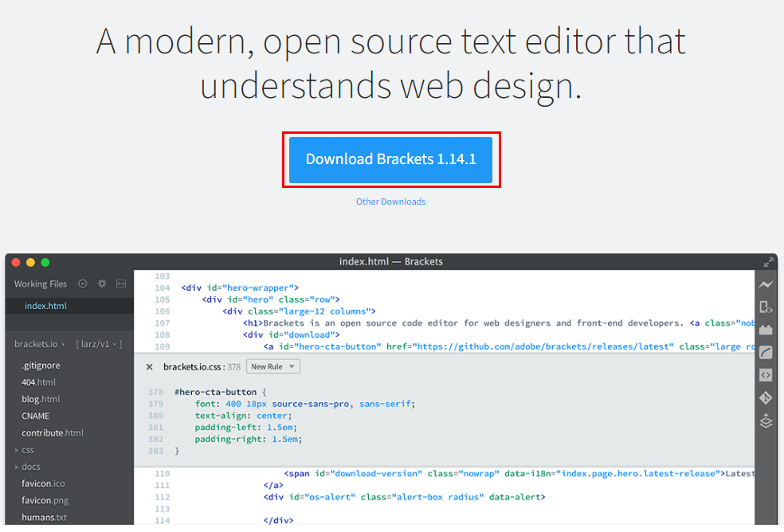Click the text-align: center line 380
The width and height of the screenshot is (784, 532).
pos(243,416)
